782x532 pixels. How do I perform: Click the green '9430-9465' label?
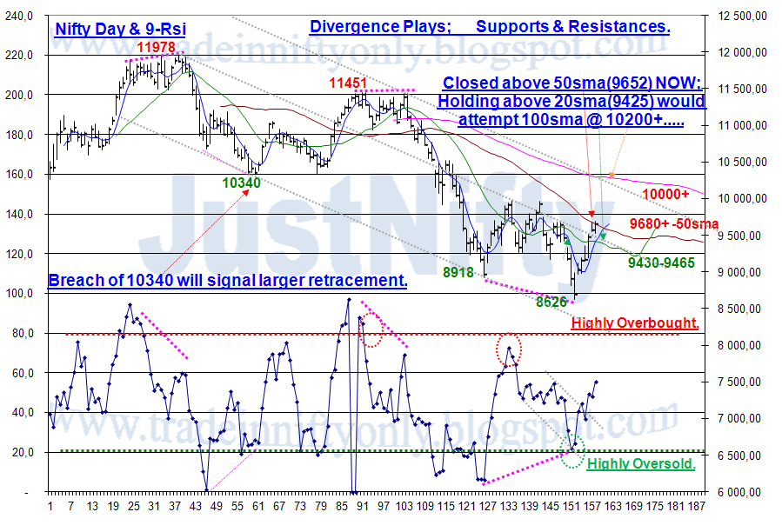(661, 263)
